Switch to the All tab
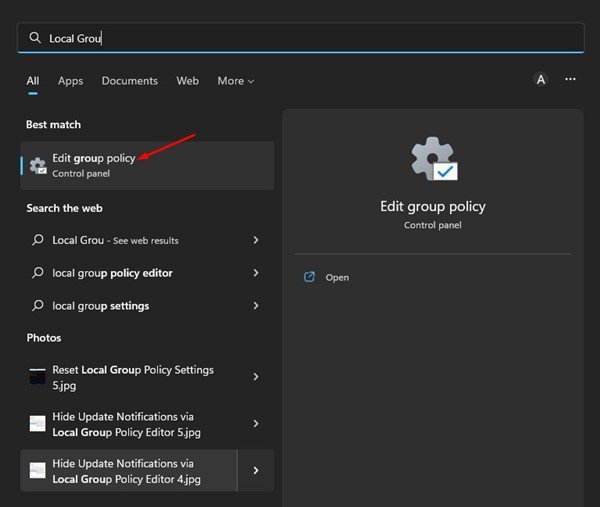This screenshot has height=507, width=600. pos(33,81)
